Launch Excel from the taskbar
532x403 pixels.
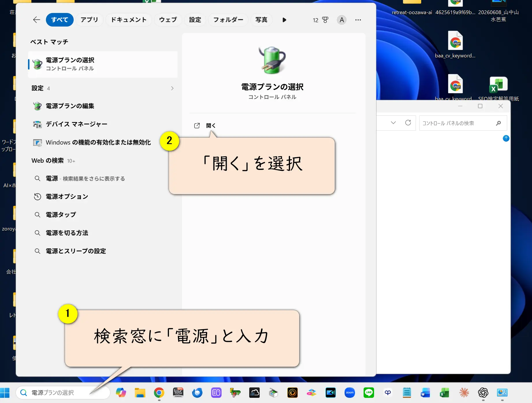[x=445, y=393]
